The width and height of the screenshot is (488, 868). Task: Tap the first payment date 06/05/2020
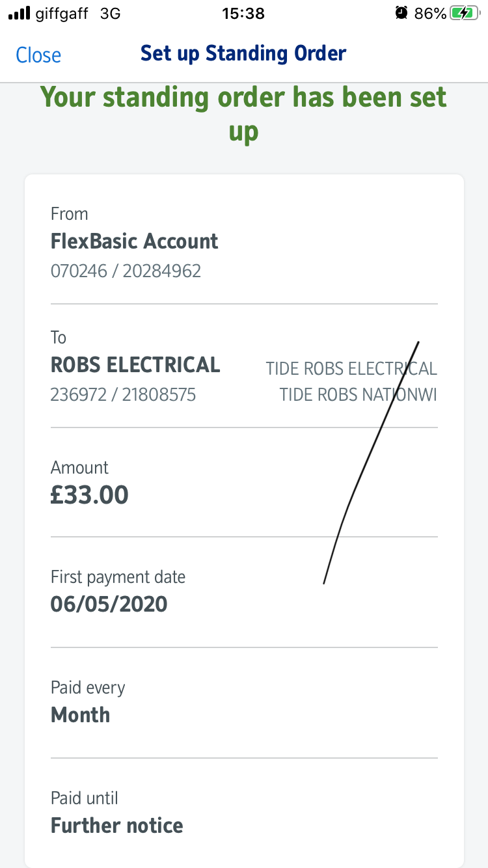tap(109, 604)
